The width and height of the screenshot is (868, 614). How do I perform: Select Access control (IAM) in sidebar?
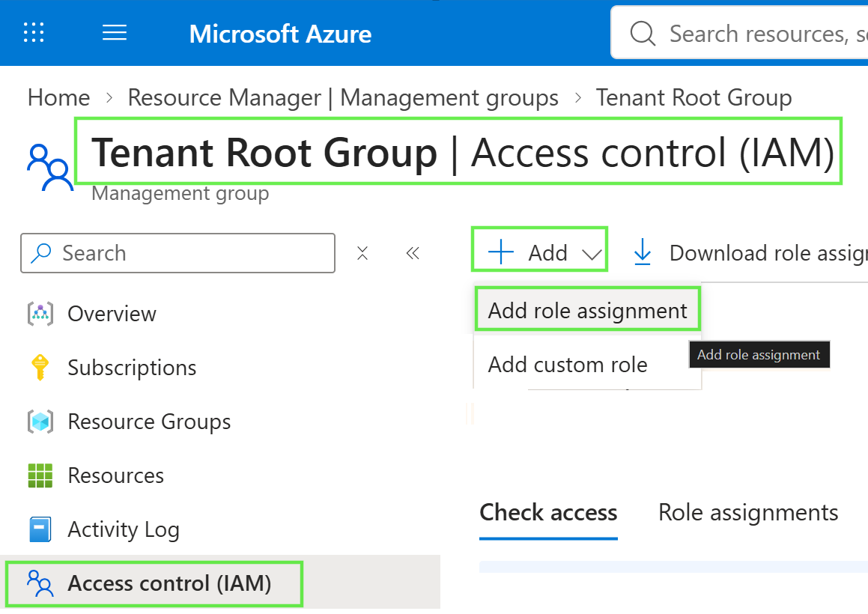pos(219,583)
